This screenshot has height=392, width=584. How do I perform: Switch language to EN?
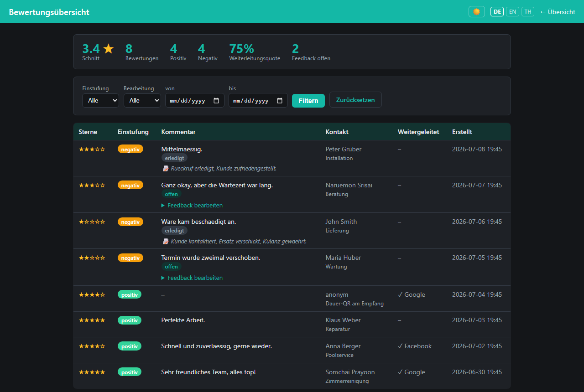coord(513,12)
